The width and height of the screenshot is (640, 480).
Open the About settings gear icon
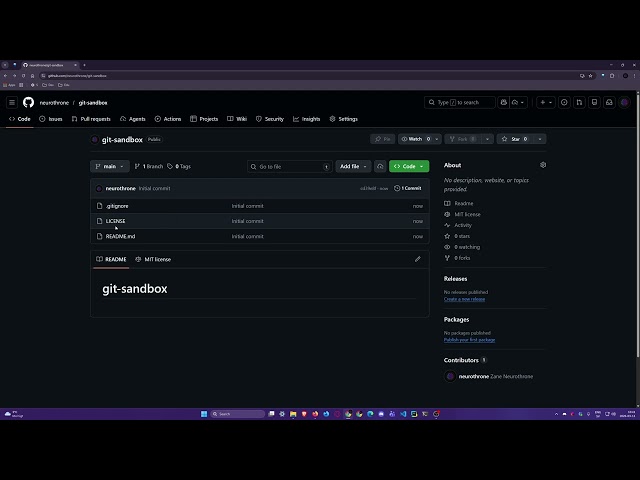(x=543, y=165)
